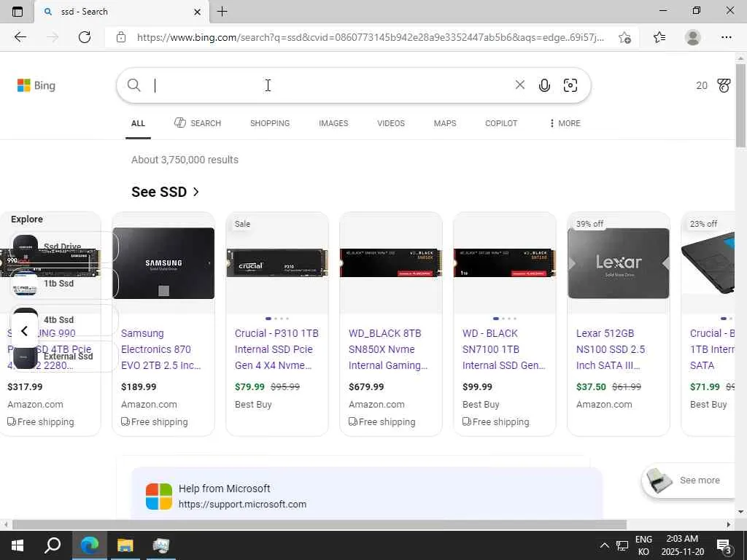Screen dimensions: 747x560
Task: Click the $79.99 Crucial price
Action: coord(249,386)
